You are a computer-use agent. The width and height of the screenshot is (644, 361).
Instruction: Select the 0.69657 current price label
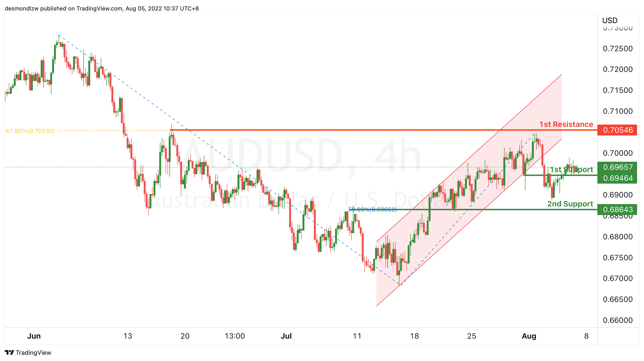coord(617,167)
